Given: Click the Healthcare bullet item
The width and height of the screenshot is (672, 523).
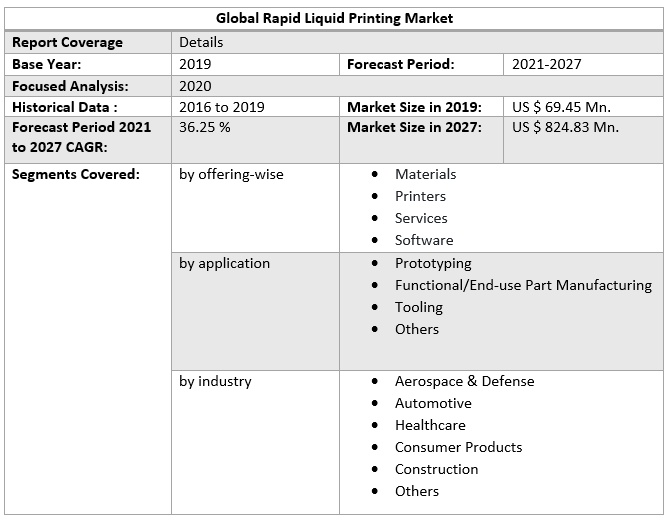Looking at the screenshot, I should pos(430,425).
